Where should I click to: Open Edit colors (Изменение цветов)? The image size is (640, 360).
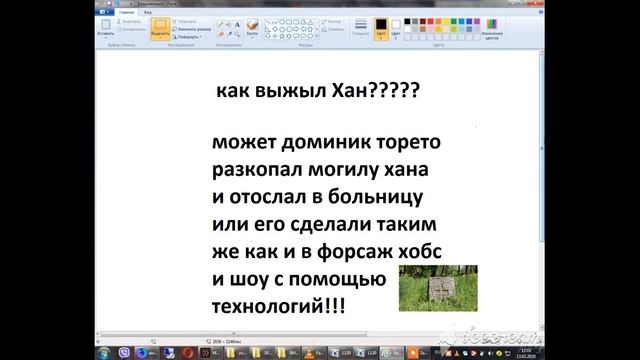click(x=492, y=29)
